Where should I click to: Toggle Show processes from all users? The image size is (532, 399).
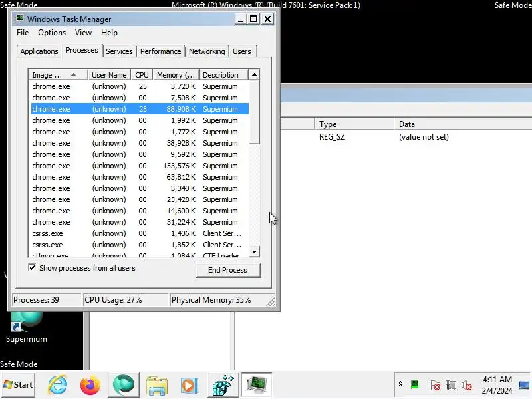pos(32,268)
